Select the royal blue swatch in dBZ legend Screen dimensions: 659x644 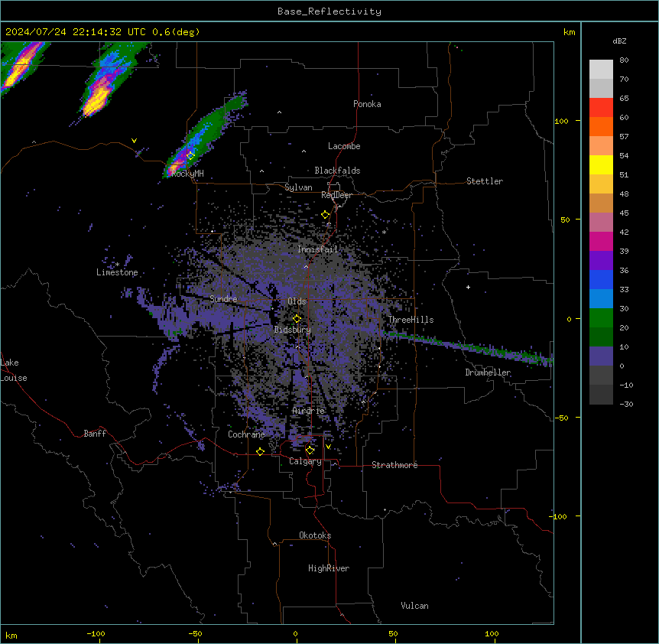[601, 279]
